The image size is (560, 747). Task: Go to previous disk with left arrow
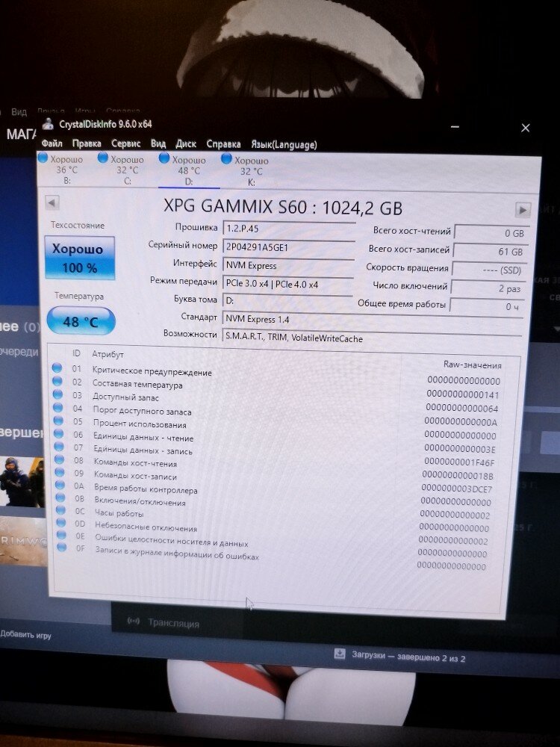[52, 202]
